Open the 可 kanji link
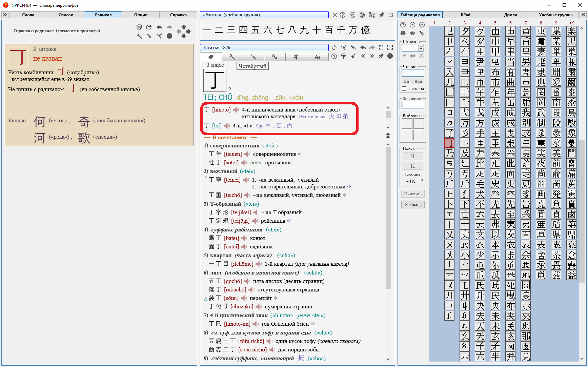The image size is (588, 367). [60, 72]
